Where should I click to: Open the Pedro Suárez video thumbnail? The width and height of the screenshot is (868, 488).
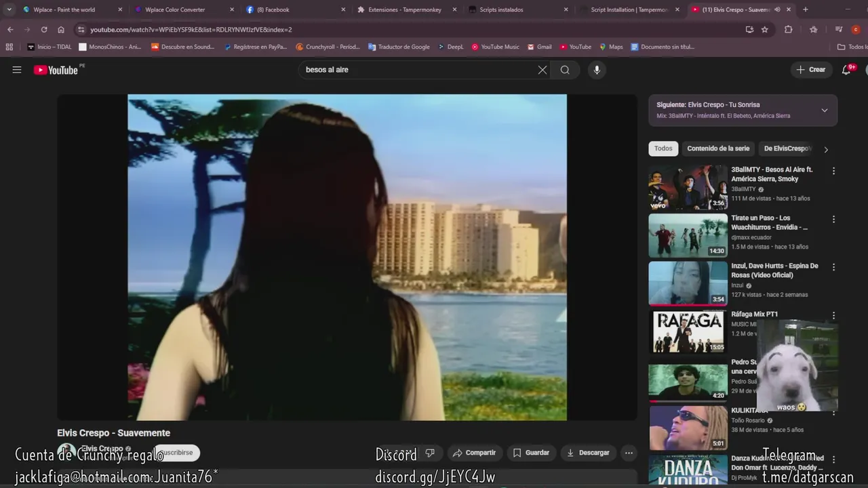point(688,380)
